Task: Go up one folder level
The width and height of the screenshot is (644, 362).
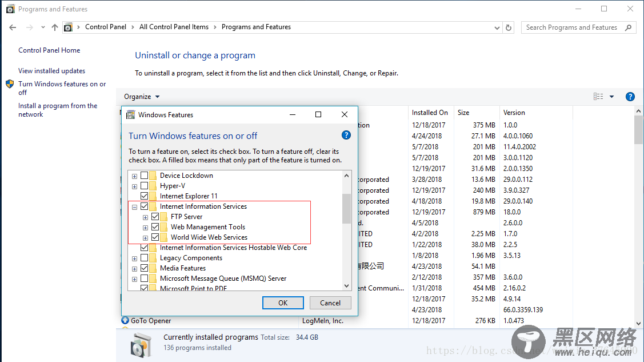Action: [55, 27]
